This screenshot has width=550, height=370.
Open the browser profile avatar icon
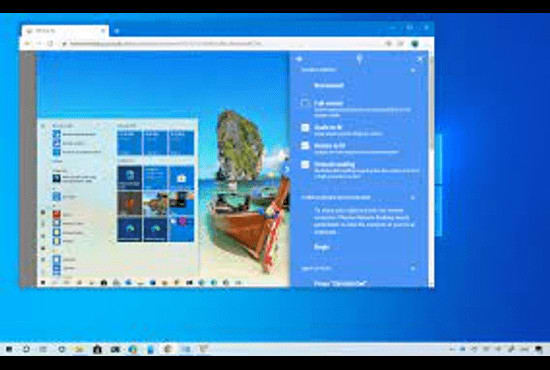[x=415, y=43]
